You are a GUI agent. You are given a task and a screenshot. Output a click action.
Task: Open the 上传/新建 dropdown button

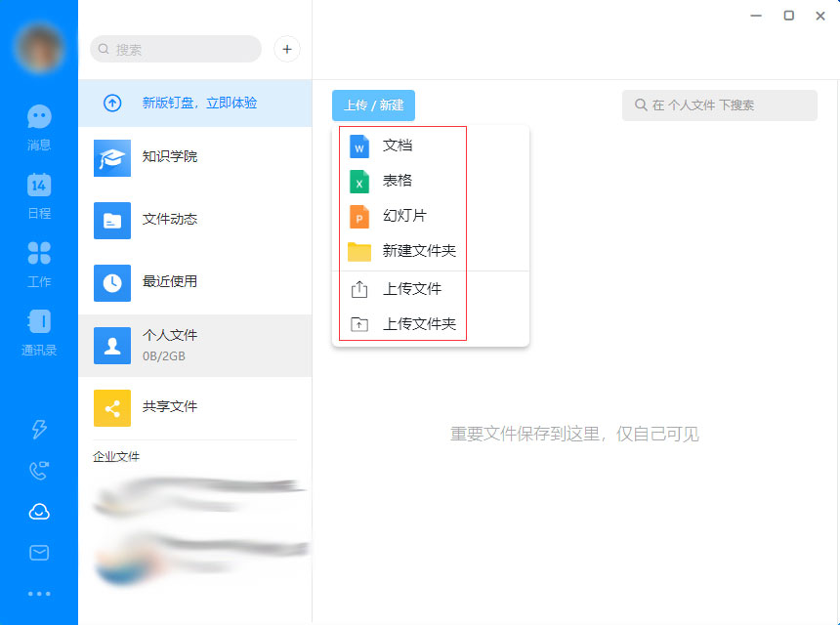[x=373, y=105]
